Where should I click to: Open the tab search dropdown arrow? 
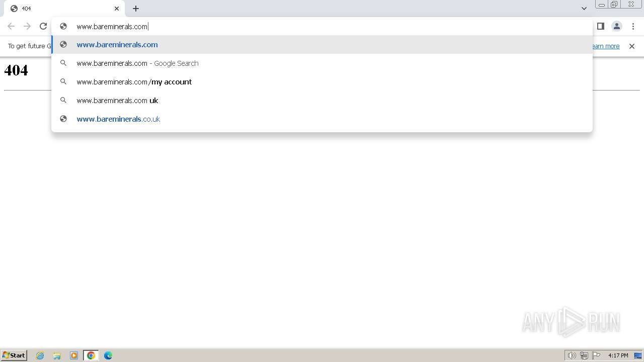point(584,9)
